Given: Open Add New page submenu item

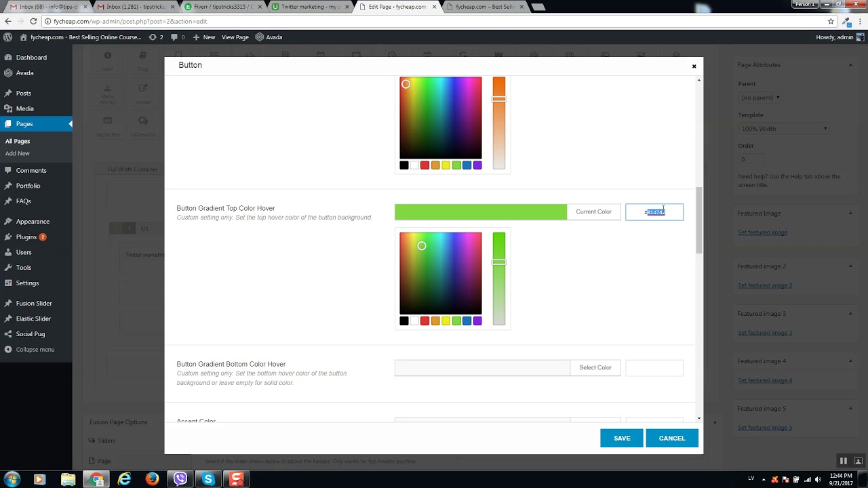Looking at the screenshot, I should pyautogui.click(x=18, y=153).
